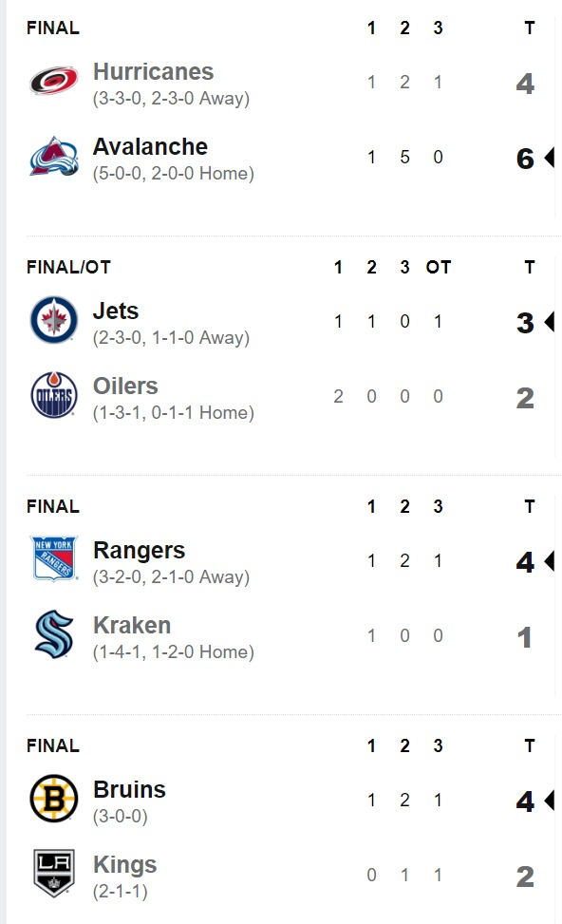The image size is (562, 924).
Task: Open the Jets team name link
Action: (116, 311)
